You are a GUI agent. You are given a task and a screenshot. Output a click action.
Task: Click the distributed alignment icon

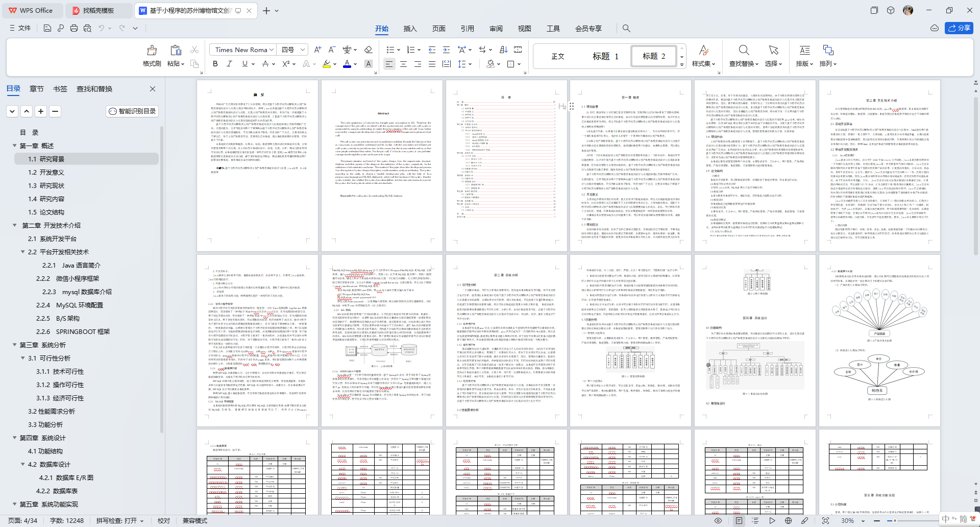447,64
